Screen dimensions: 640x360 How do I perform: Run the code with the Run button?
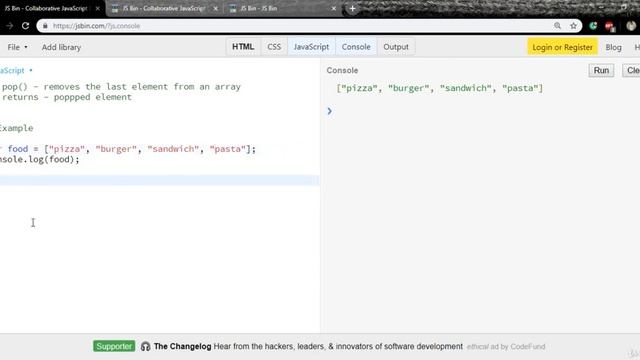tap(601, 70)
